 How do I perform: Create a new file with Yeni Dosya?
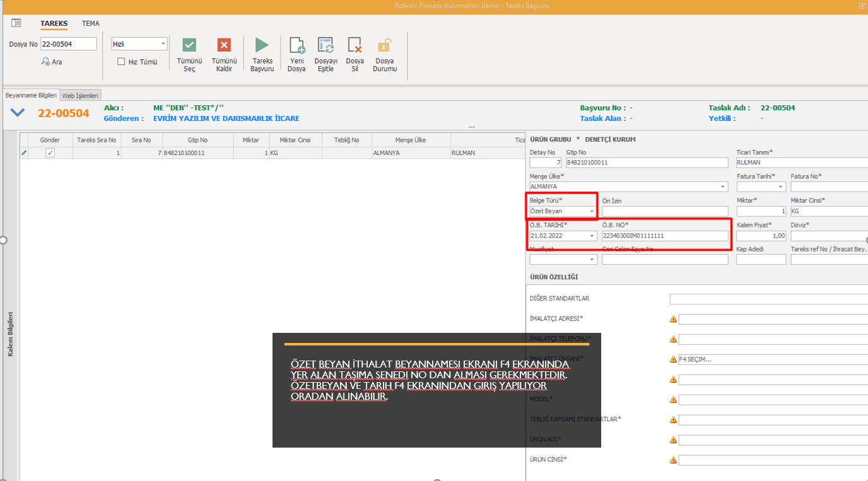point(296,45)
